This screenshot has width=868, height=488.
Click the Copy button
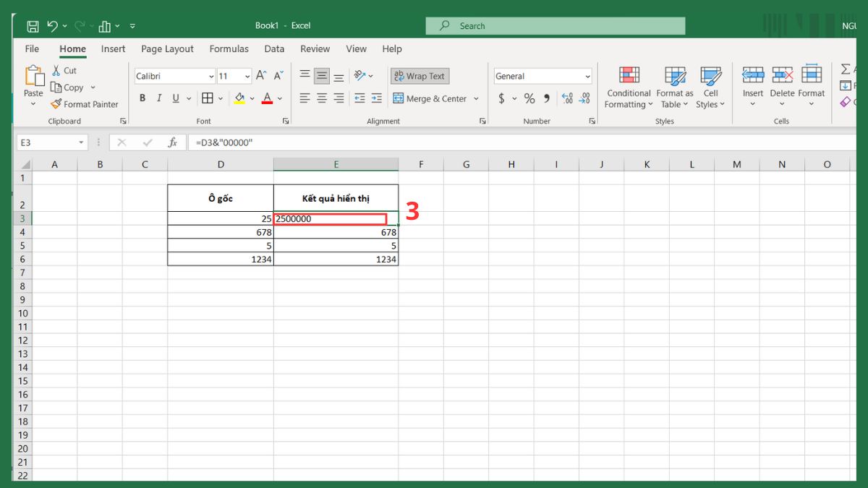coord(67,87)
